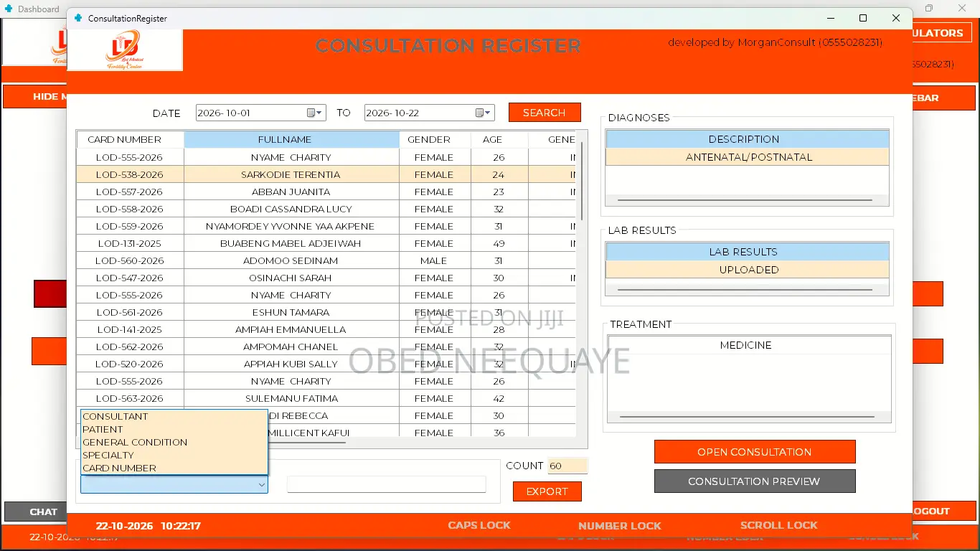Click the MEDICINE header in the TREATMENT panel
Viewport: 980px width, 551px height.
click(749, 345)
